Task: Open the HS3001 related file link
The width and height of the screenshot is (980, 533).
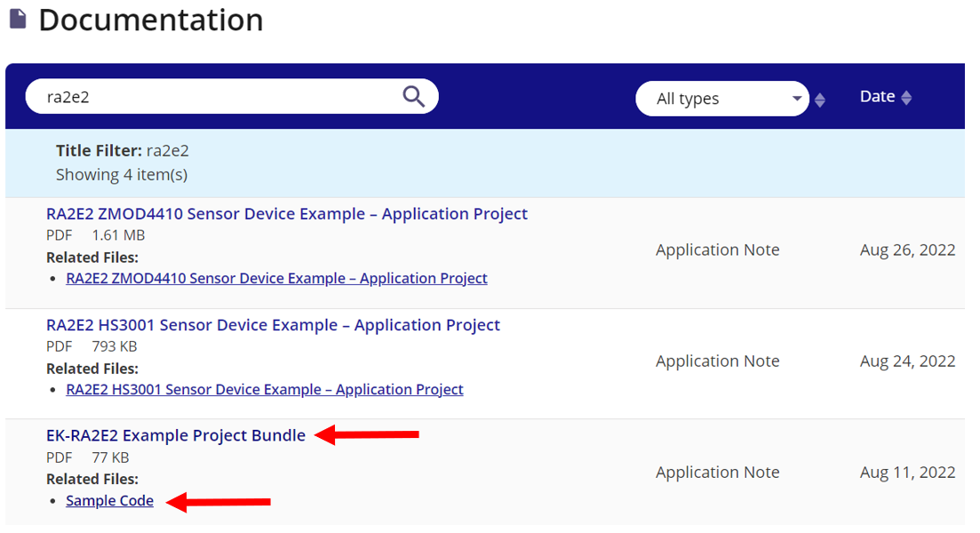Action: coord(265,389)
